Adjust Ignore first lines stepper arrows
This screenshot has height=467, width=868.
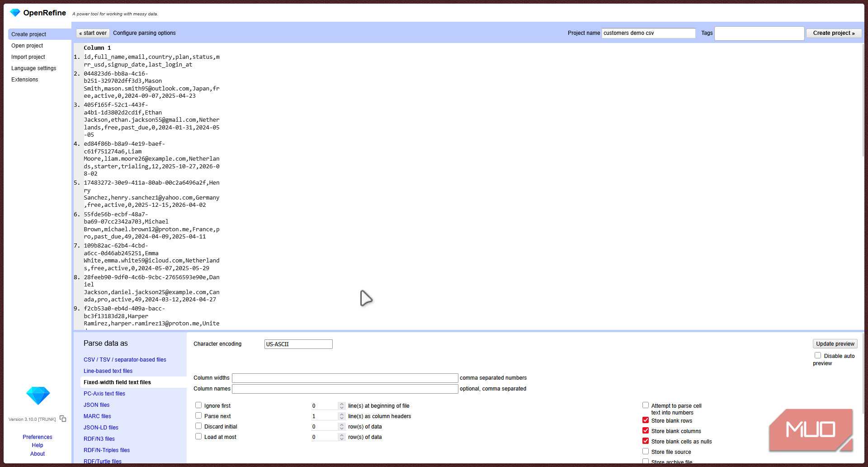tap(342, 406)
